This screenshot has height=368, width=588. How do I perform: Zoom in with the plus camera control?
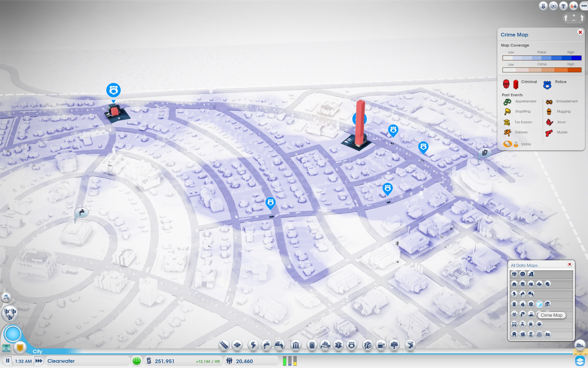(574, 15)
